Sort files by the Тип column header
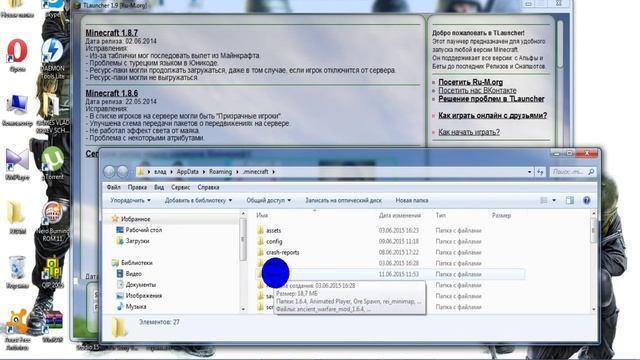The height and width of the screenshot is (360, 640). coord(441,215)
